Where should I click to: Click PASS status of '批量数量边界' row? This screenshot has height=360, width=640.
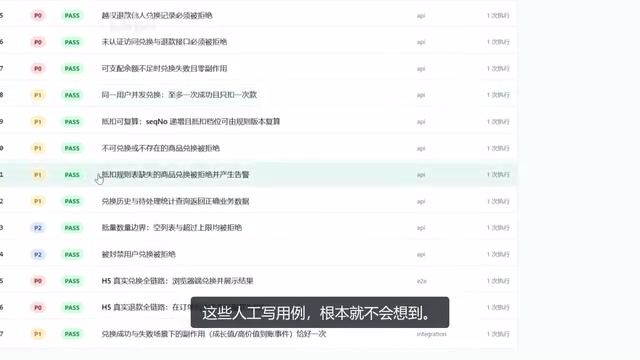click(x=72, y=228)
